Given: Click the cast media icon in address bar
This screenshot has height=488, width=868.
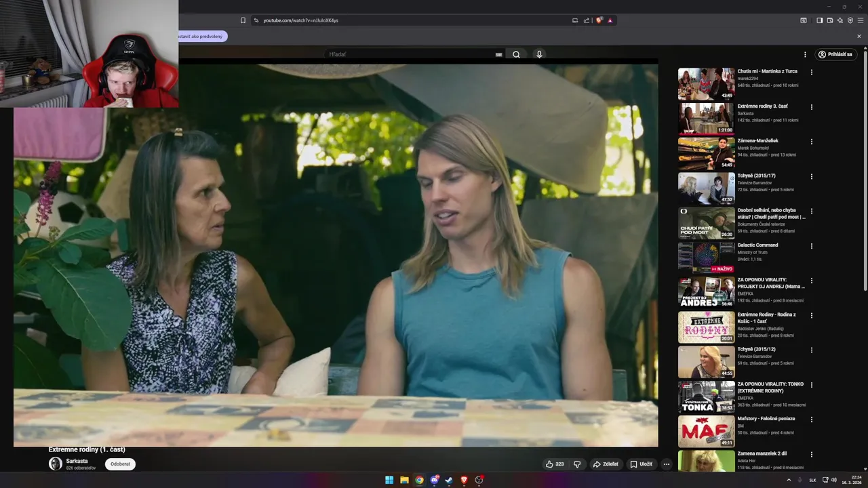Looking at the screenshot, I should pos(575,20).
